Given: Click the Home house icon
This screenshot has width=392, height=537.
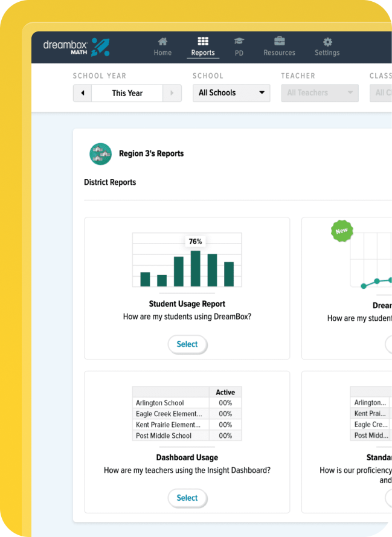Looking at the screenshot, I should 162,42.
